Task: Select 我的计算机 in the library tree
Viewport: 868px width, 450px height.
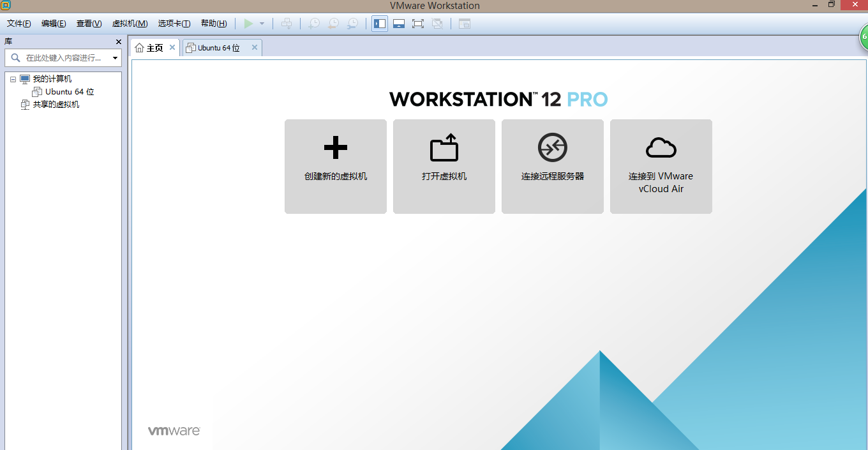Action: [x=52, y=79]
